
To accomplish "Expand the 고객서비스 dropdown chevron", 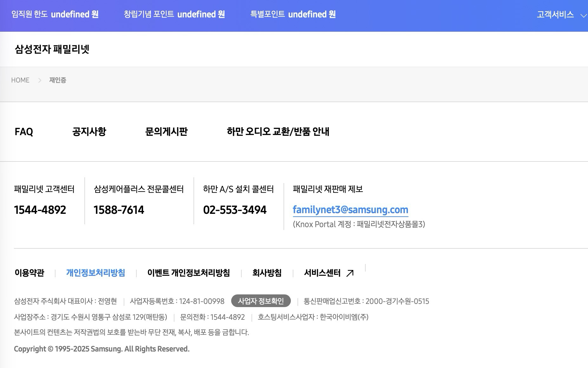I will (x=583, y=16).
